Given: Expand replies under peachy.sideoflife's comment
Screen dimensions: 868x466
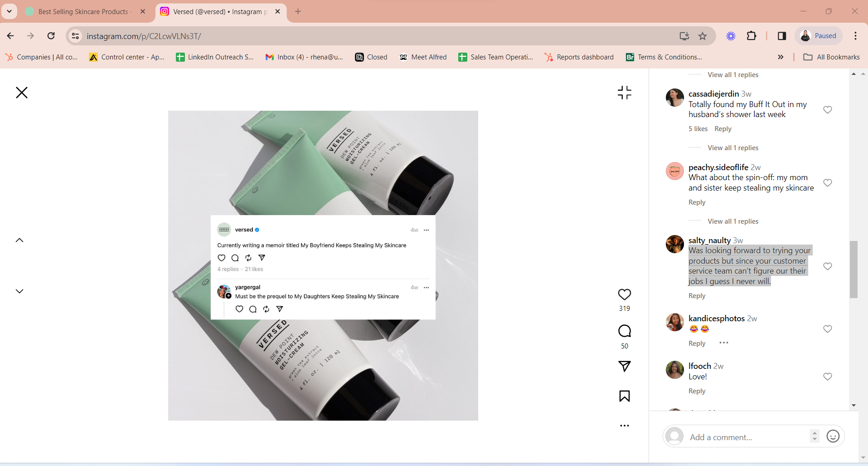Looking at the screenshot, I should tap(733, 221).
